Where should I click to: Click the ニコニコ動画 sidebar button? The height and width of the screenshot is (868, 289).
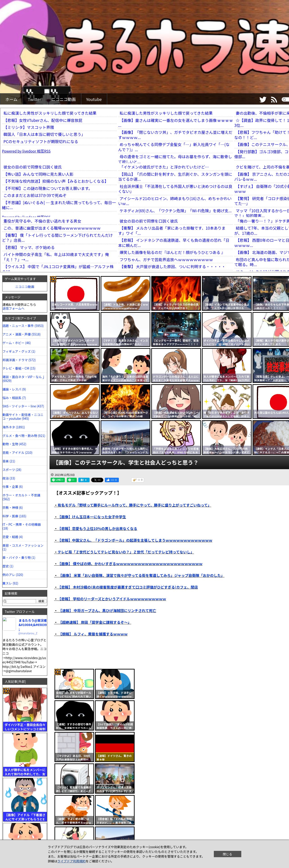click(25, 287)
